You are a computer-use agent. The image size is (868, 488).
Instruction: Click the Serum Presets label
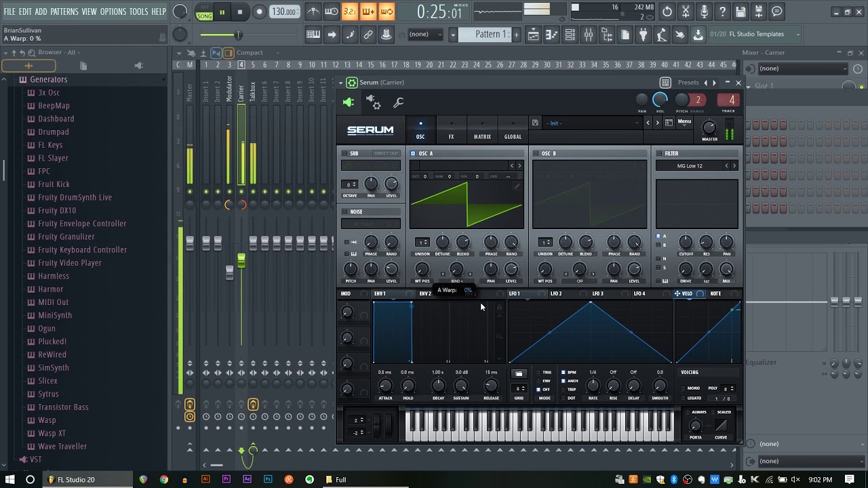coord(688,83)
